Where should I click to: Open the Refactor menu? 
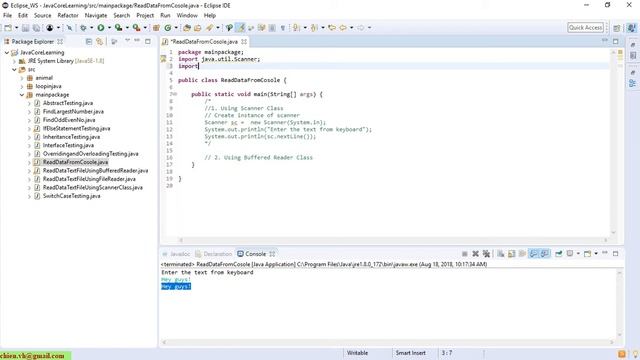tap(68, 16)
